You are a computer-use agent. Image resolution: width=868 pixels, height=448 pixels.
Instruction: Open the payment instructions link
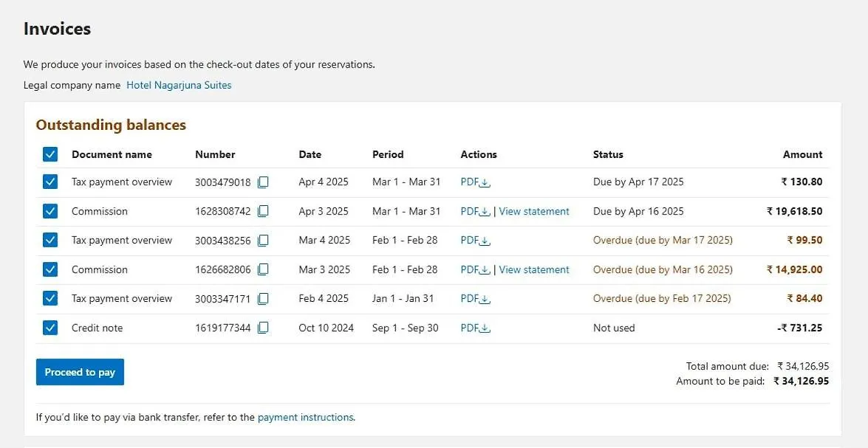coord(305,418)
